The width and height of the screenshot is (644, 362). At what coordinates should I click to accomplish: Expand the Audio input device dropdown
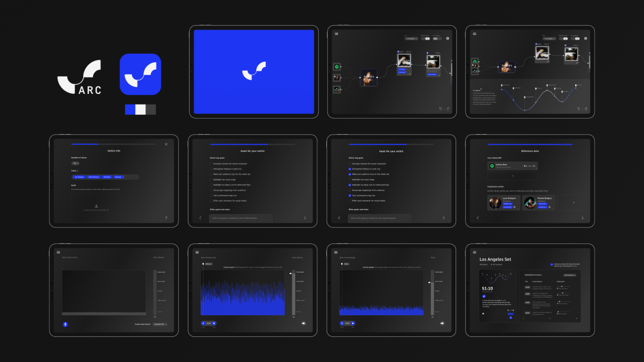coord(160,324)
